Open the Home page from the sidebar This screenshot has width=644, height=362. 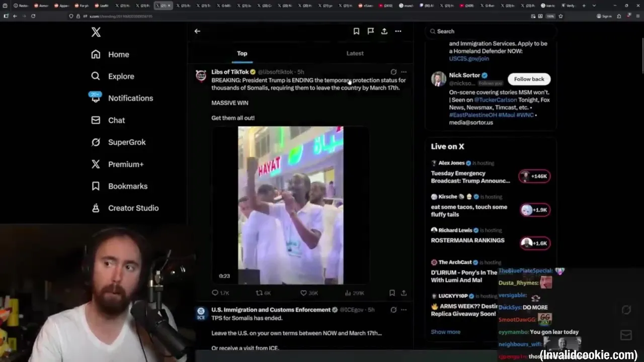pos(110,54)
